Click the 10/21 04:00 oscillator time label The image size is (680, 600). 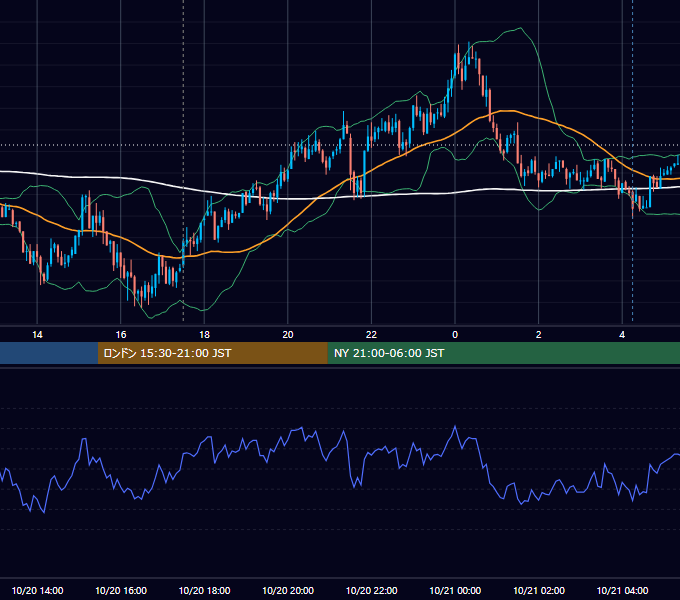click(x=622, y=590)
